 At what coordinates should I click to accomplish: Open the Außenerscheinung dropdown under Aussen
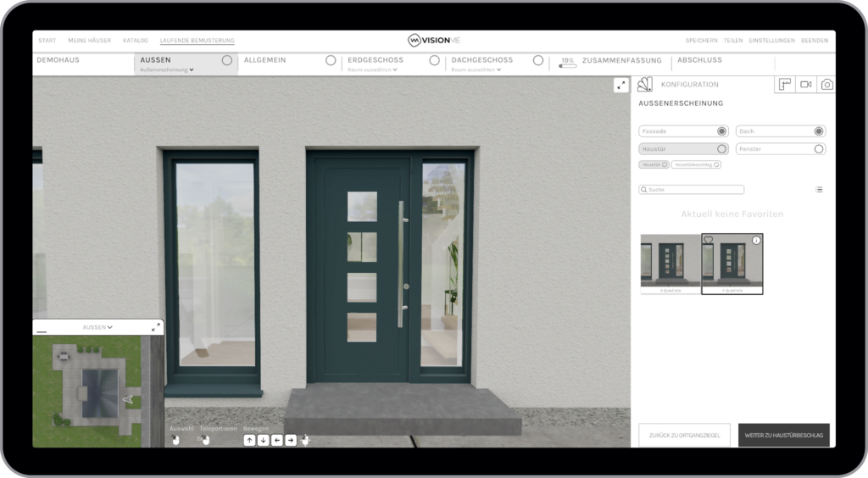click(168, 69)
